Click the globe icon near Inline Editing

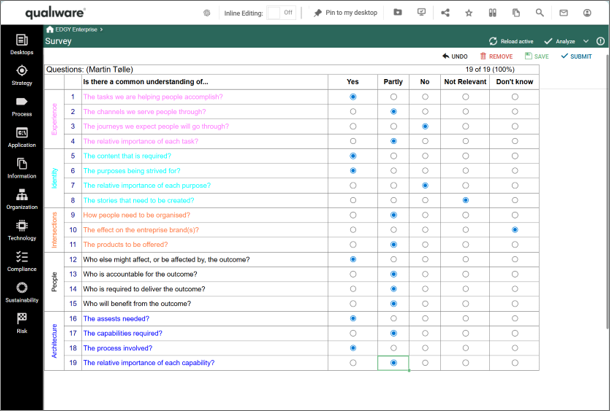pos(207,13)
